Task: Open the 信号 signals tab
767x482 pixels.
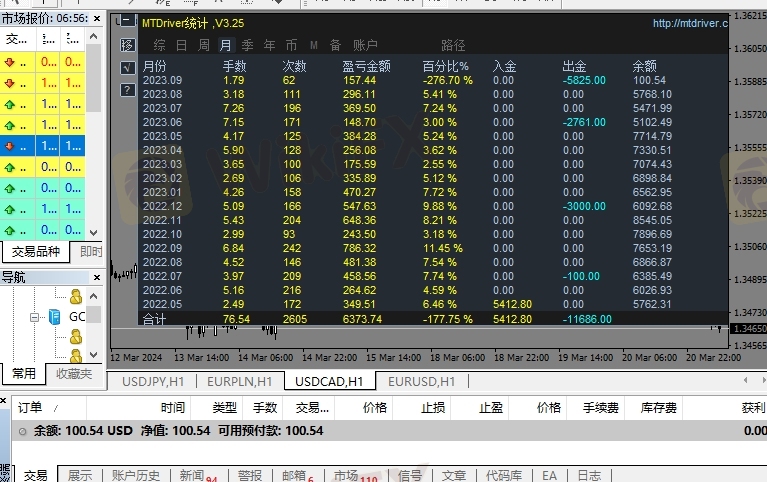Action: click(410, 475)
